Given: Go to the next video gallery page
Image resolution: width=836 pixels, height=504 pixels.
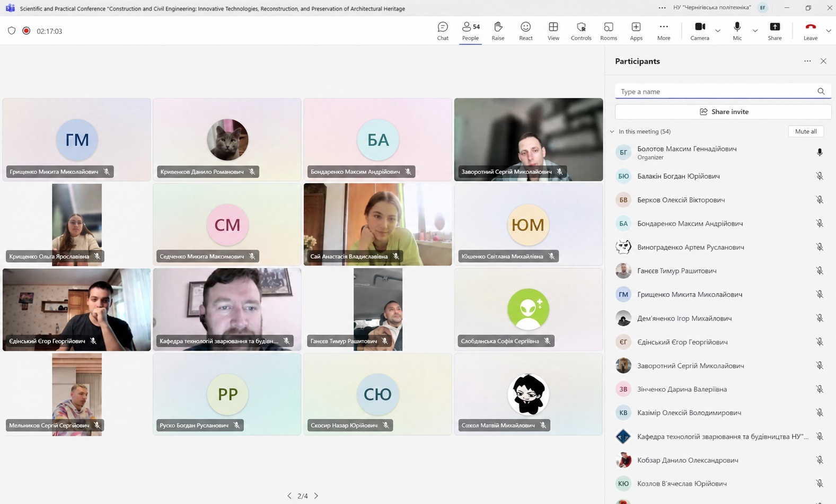Looking at the screenshot, I should (316, 496).
